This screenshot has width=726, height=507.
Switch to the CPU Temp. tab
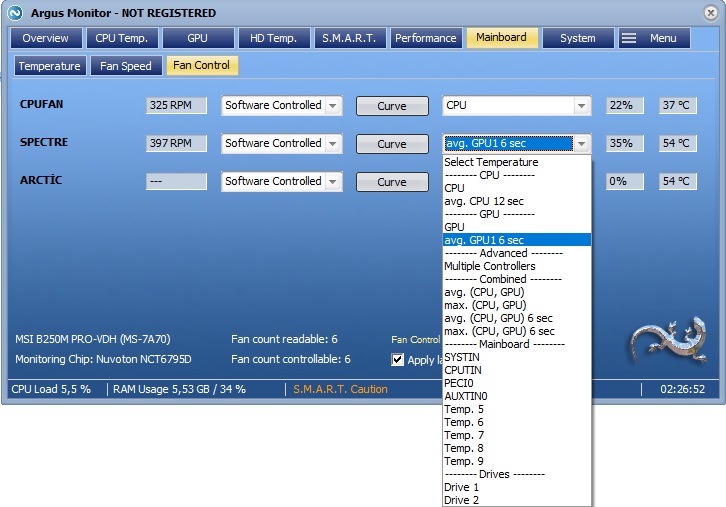(122, 38)
